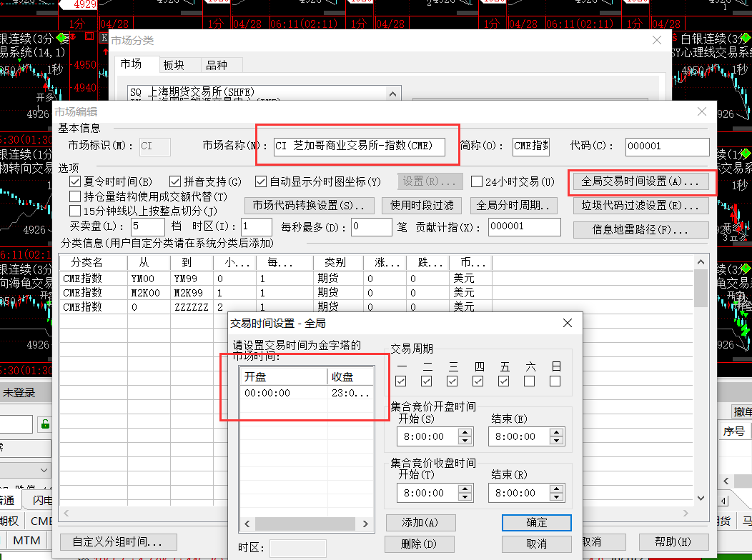
Task: Select the 00:00:00 opening time row
Action: pyautogui.click(x=284, y=393)
